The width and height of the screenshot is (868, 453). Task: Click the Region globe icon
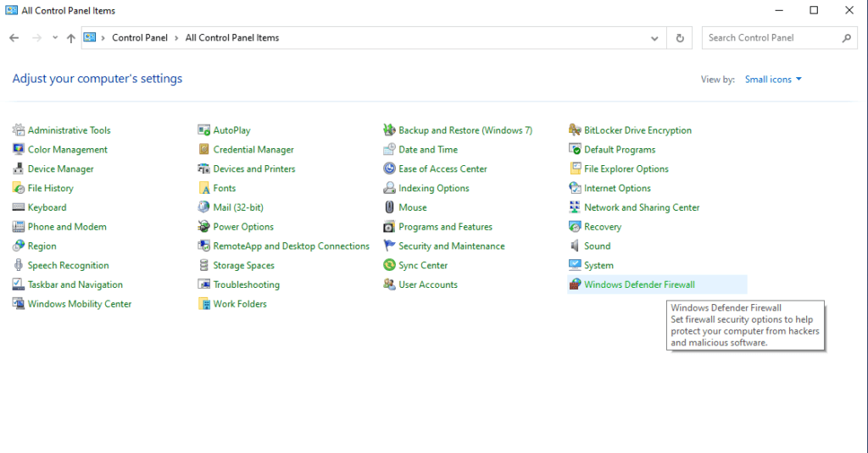coord(19,246)
